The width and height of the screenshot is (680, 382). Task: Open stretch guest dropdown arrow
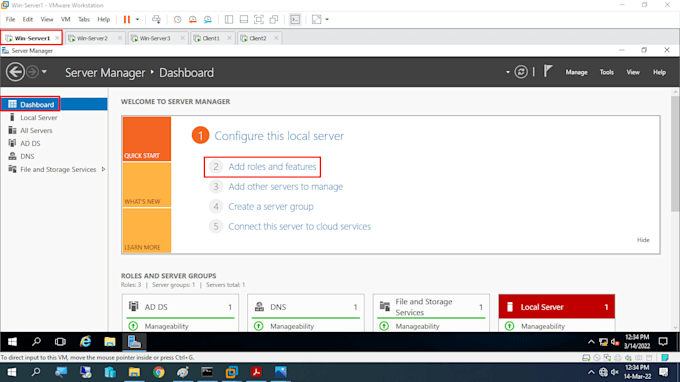[327, 20]
